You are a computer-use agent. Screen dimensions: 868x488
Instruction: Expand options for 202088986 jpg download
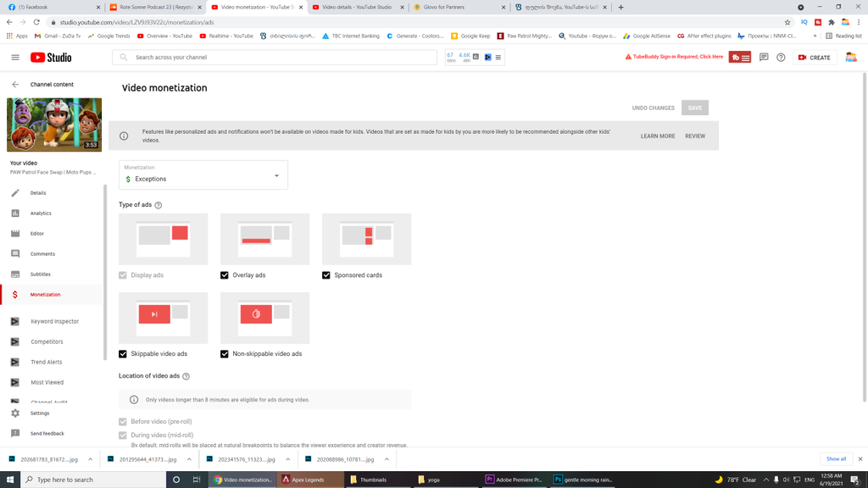(x=387, y=459)
